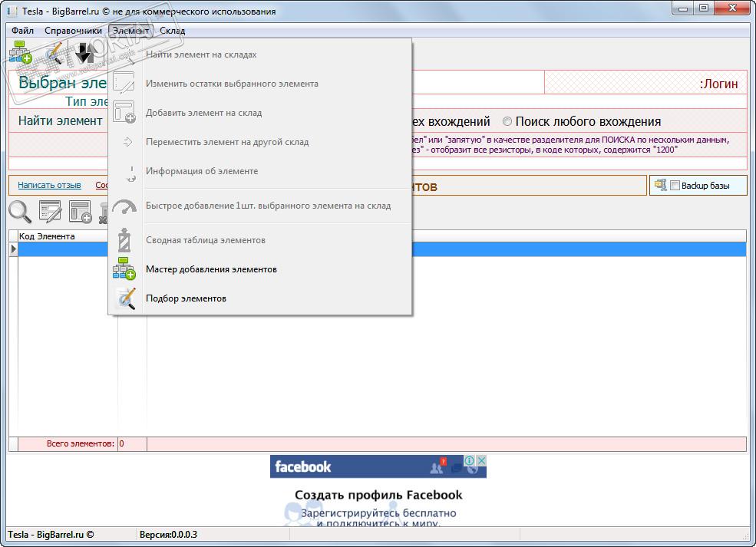Image resolution: width=756 pixels, height=547 pixels.
Task: Choose Найти элемент на складах
Action: (260, 54)
